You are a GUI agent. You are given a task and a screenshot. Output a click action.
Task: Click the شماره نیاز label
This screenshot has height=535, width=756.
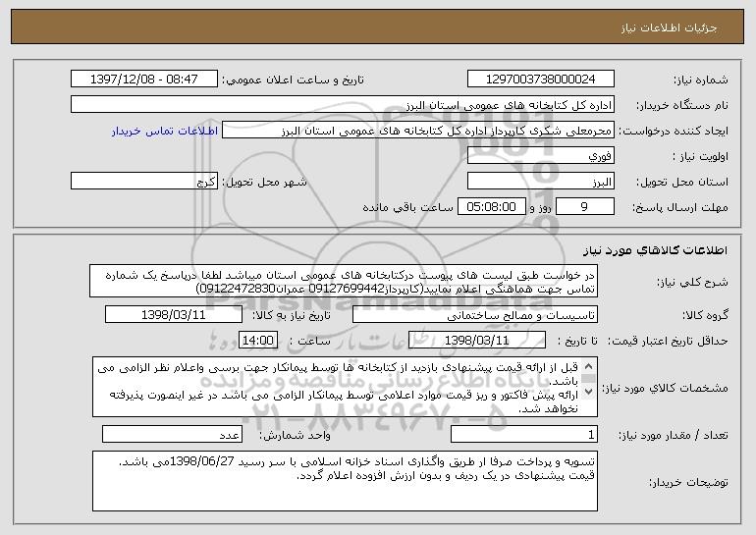pos(701,80)
